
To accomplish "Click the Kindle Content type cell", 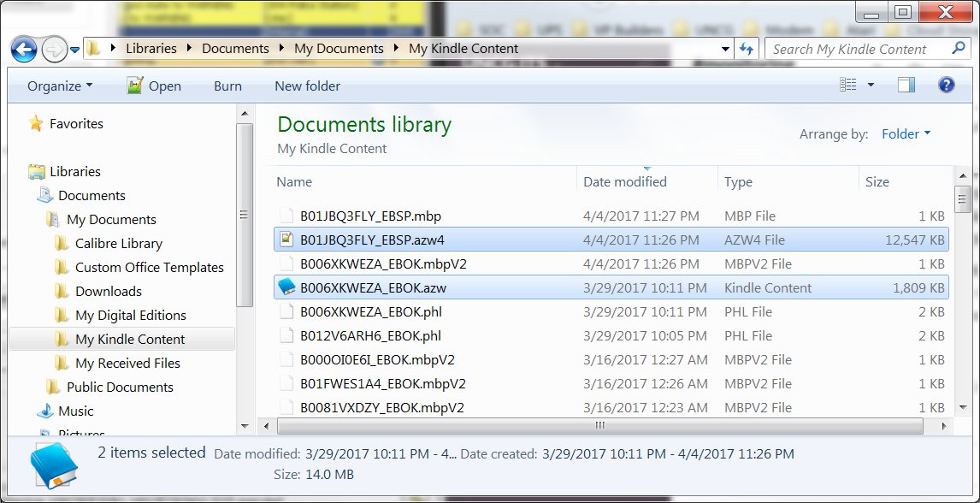I will [x=768, y=288].
